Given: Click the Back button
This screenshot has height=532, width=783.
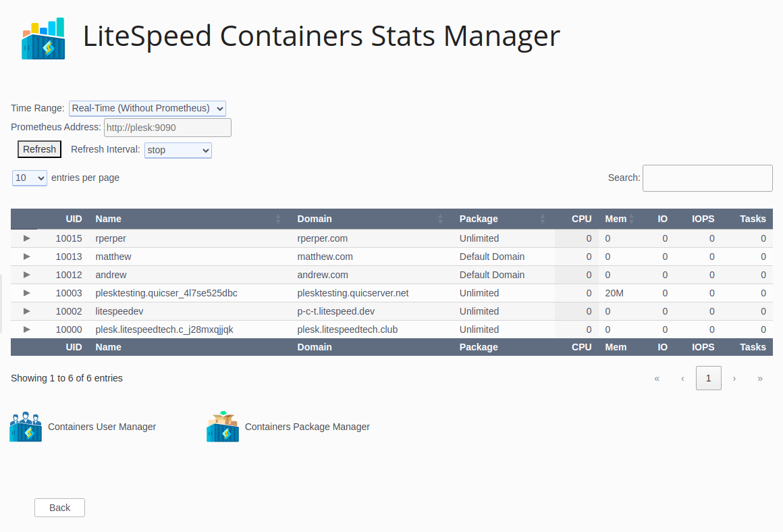Looking at the screenshot, I should 59,507.
